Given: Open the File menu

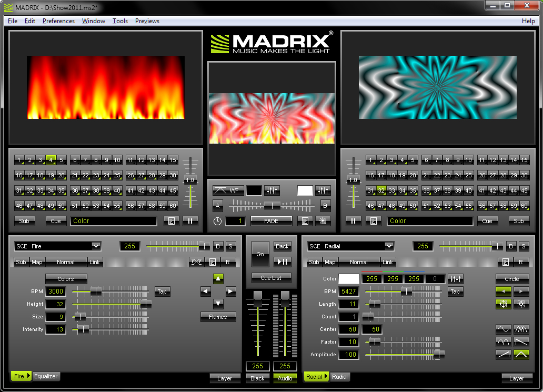Looking at the screenshot, I should [x=13, y=21].
